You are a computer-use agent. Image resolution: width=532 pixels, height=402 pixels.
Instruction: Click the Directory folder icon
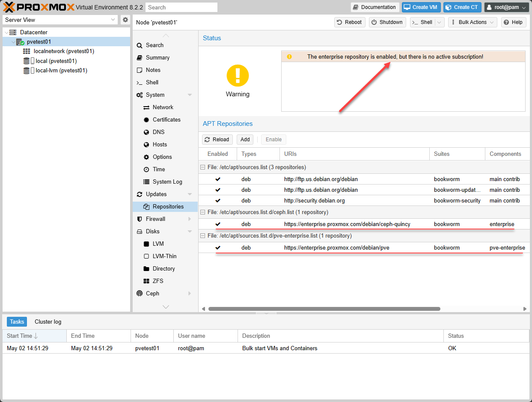[x=146, y=269]
